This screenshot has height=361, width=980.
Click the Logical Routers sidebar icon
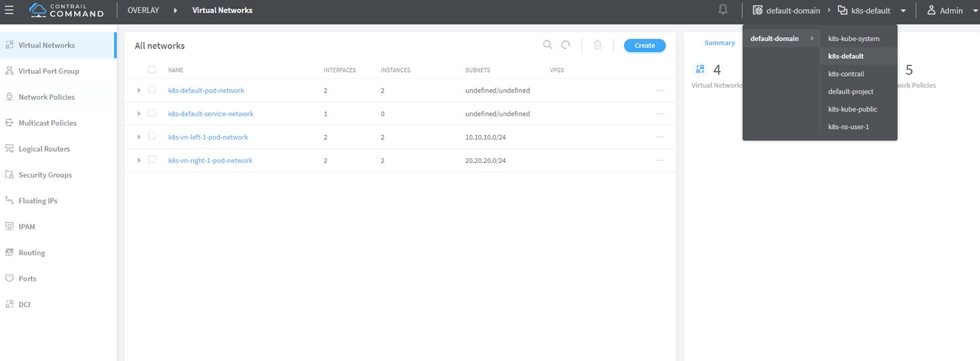tap(9, 149)
